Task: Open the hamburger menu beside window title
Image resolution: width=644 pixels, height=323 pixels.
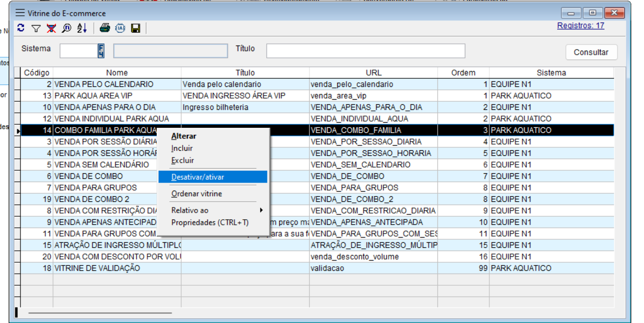Action: click(20, 13)
